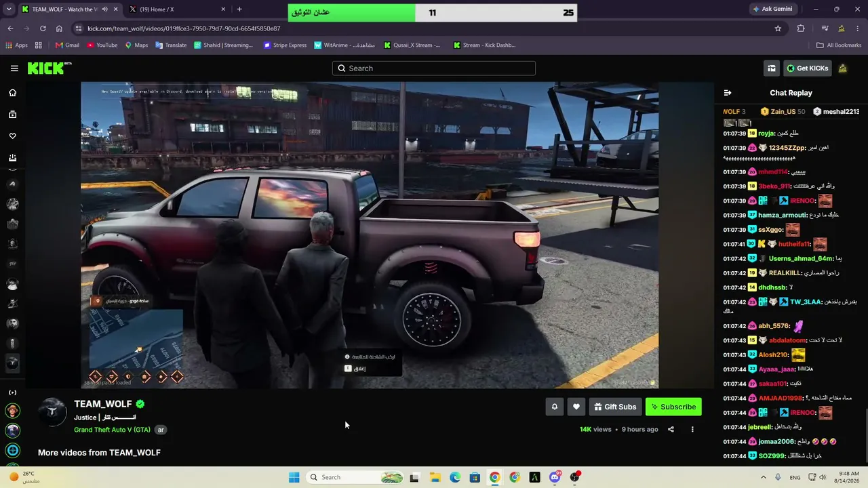Go back to the previous page
Screen dimensions: 868x488
click(10, 28)
